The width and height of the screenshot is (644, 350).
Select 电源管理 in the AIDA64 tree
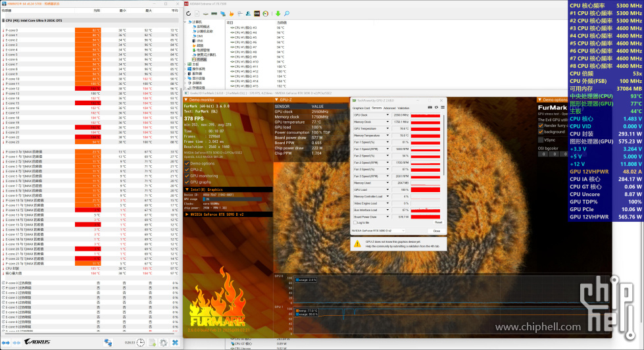point(203,49)
